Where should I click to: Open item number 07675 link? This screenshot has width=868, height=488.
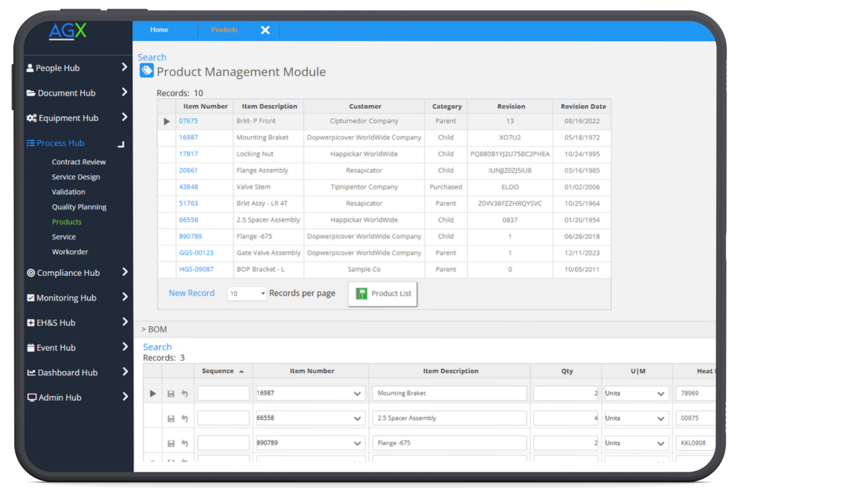(188, 121)
